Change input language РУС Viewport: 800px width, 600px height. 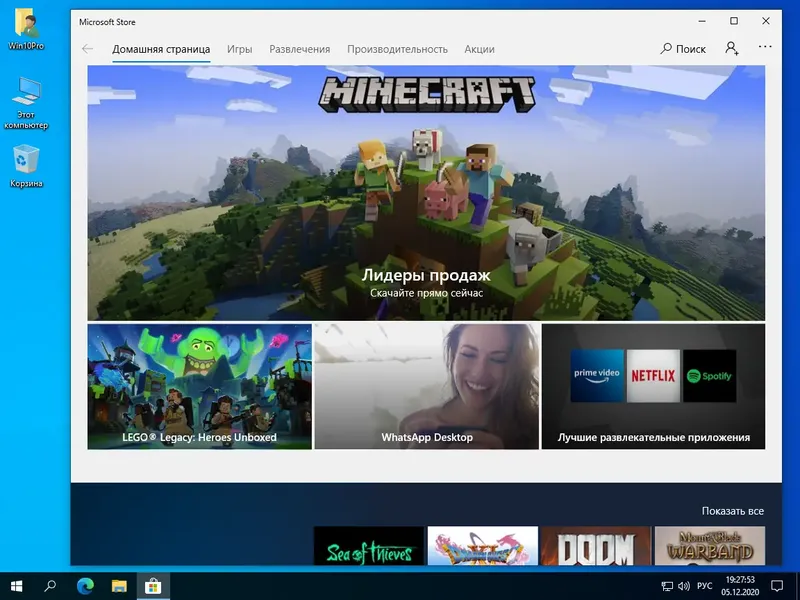[705, 586]
